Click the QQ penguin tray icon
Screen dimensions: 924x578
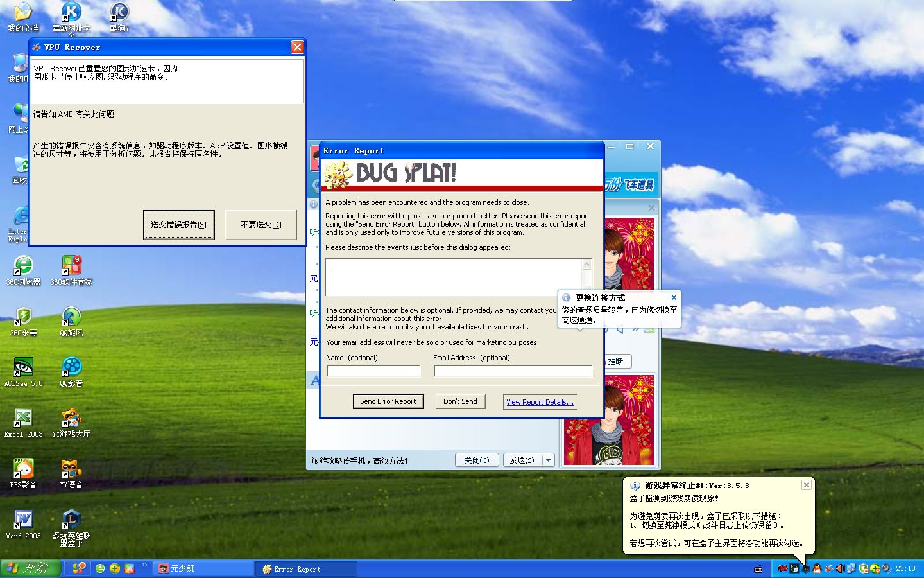point(817,568)
